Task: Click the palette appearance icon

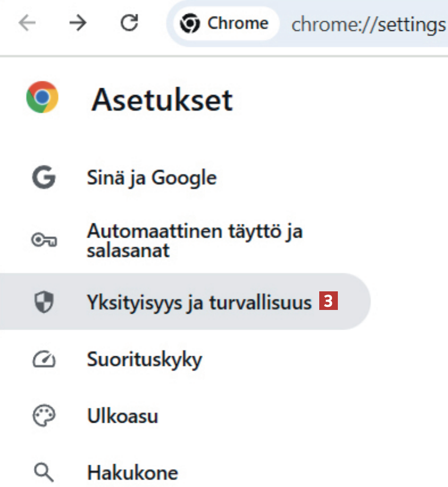Action: tap(44, 416)
